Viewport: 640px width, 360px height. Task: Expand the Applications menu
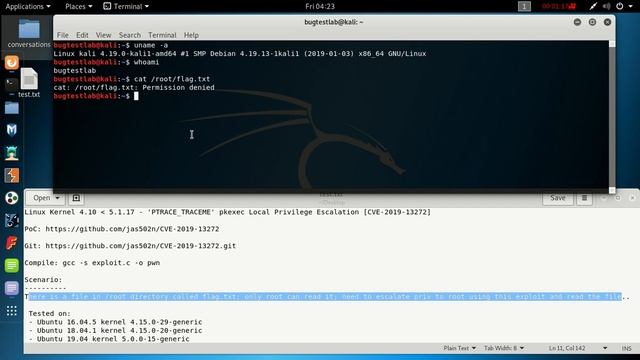28,6
